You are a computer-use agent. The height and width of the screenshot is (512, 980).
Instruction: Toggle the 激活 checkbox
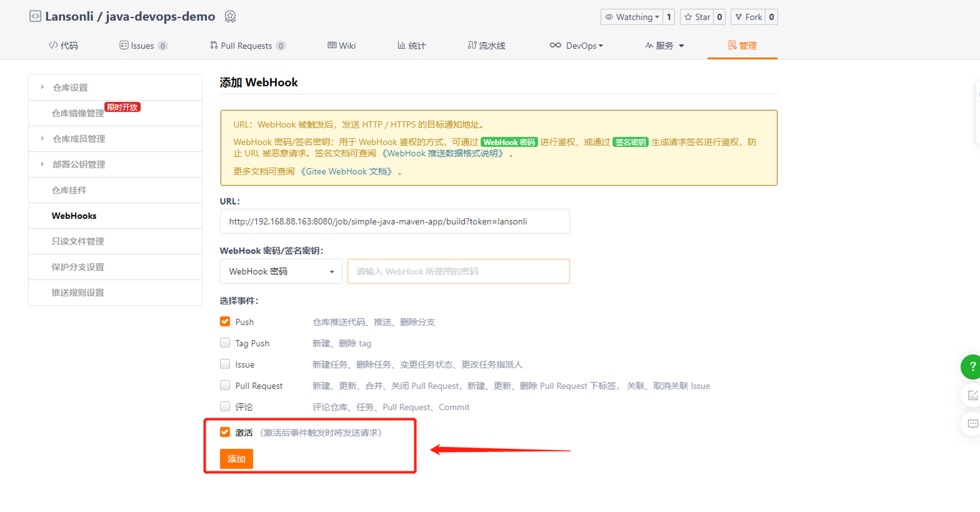tap(225, 432)
